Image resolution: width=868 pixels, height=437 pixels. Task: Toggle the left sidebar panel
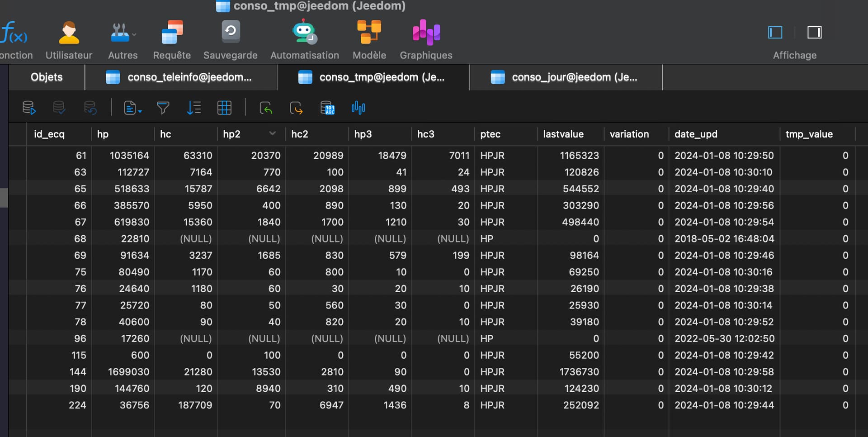point(775,33)
